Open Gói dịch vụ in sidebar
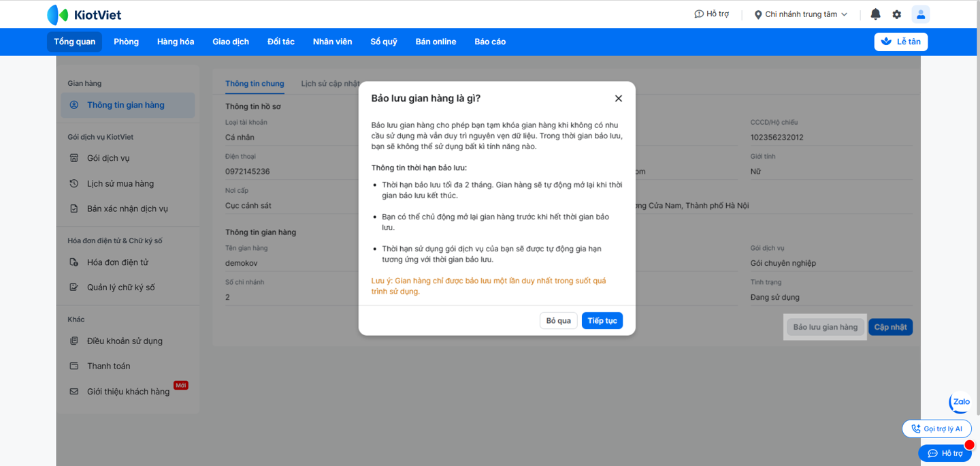This screenshot has height=466, width=980. pyautogui.click(x=108, y=158)
